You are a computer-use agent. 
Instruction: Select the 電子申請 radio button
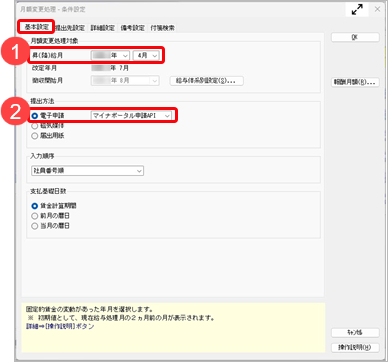click(35, 116)
